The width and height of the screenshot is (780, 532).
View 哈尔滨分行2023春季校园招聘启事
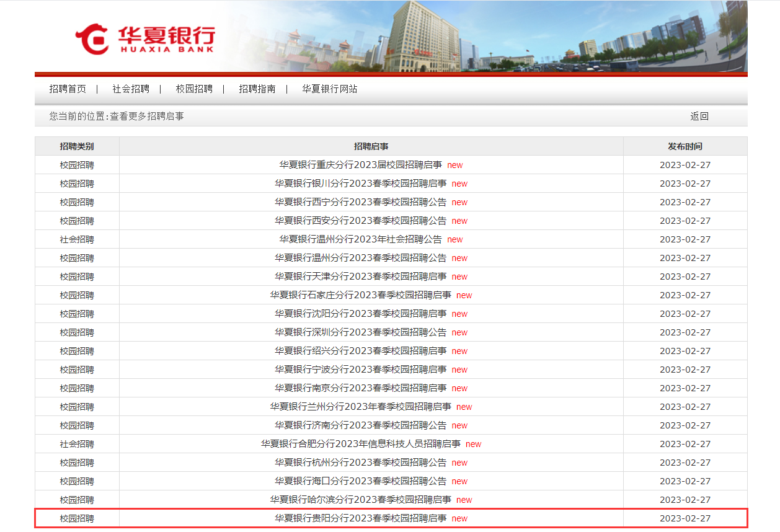[x=360, y=500]
